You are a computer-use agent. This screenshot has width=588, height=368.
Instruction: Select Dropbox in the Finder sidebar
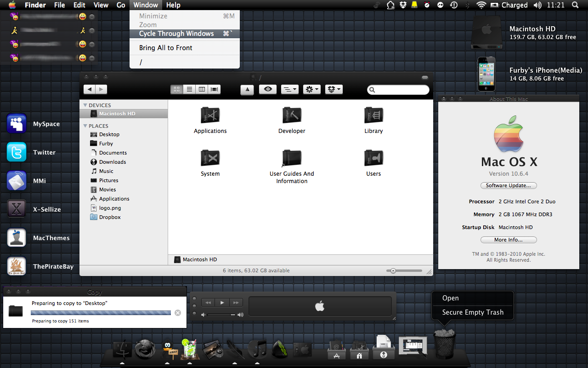[124, 217]
